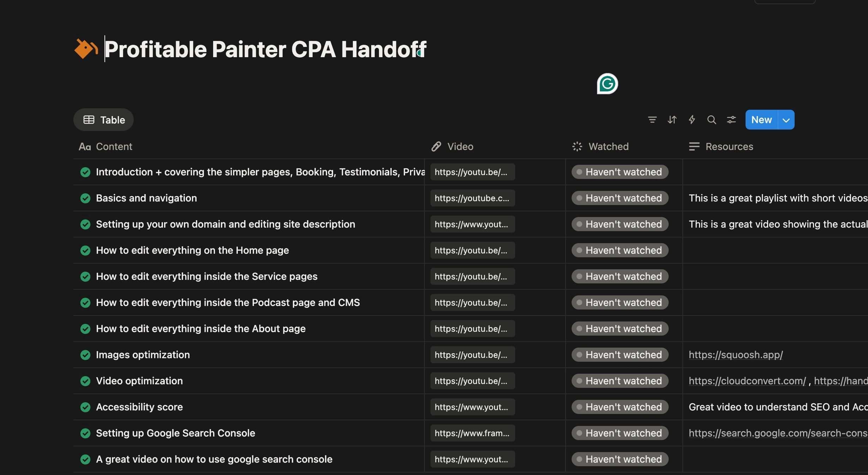The height and width of the screenshot is (475, 868).
Task: Open view settings sliders icon
Action: (731, 120)
